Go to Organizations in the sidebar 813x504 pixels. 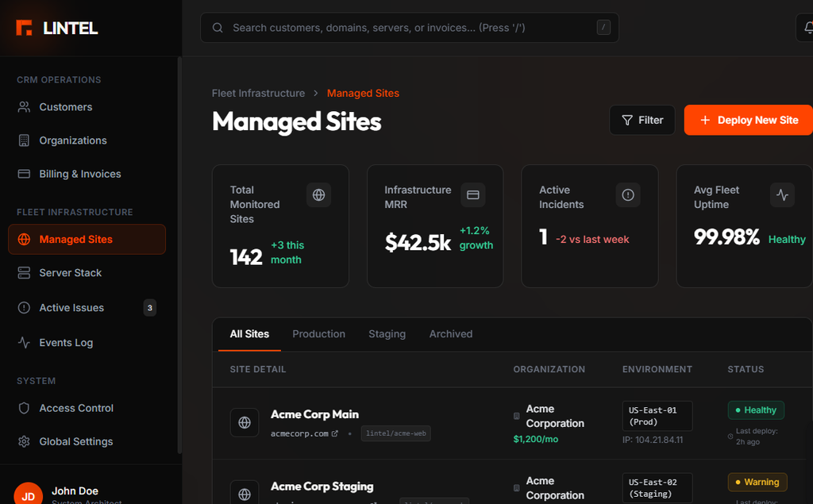coord(87,140)
